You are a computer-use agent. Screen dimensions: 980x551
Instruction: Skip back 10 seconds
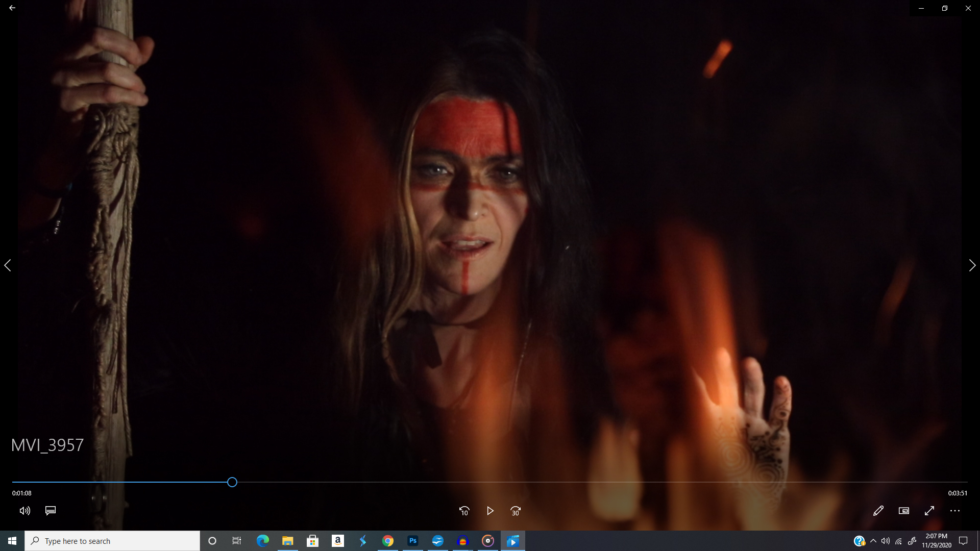point(464,511)
